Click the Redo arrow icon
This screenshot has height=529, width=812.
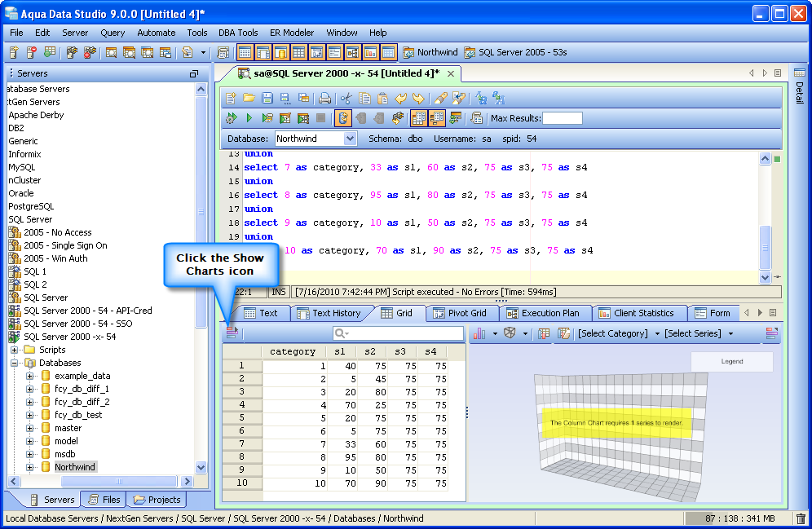[x=418, y=98]
